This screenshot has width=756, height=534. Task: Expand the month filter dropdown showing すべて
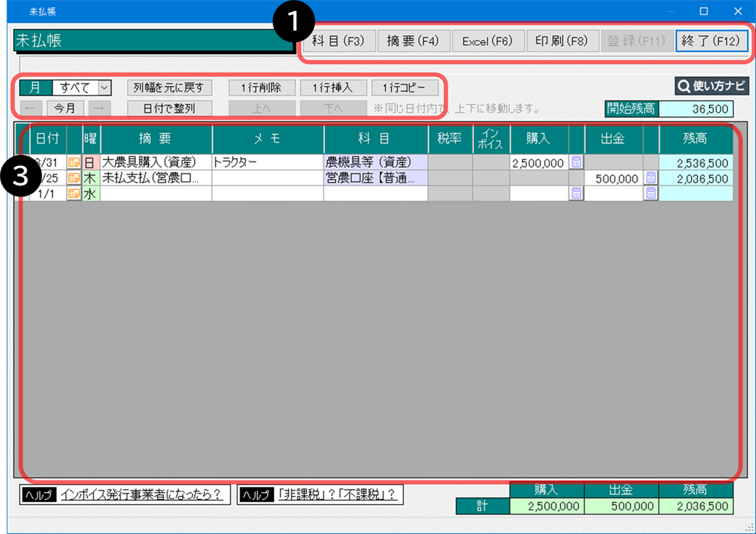point(104,88)
